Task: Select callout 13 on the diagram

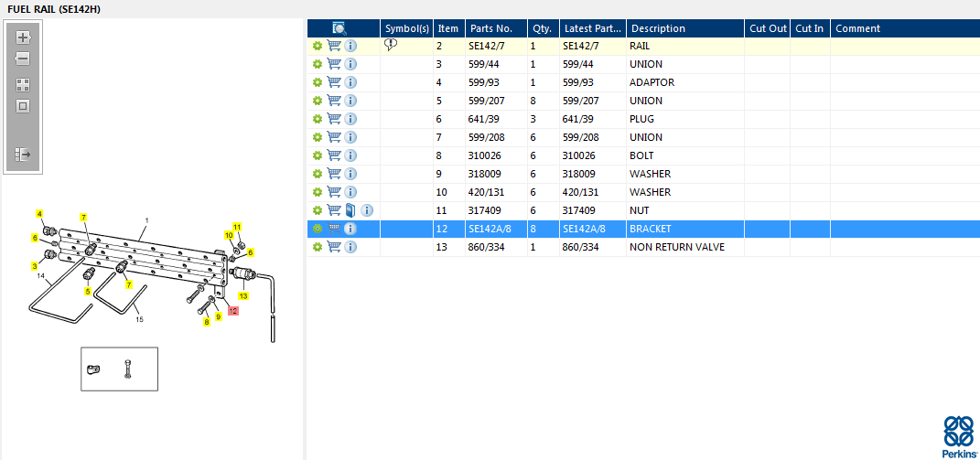Action: pos(243,295)
